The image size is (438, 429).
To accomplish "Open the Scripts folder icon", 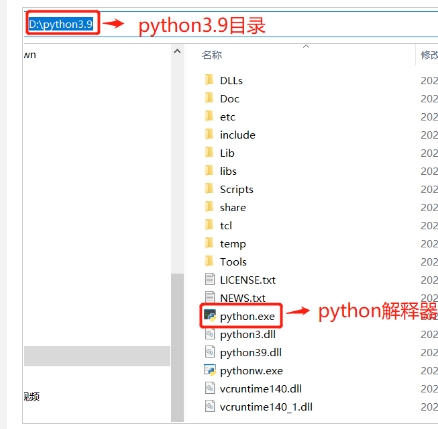I will click(209, 189).
